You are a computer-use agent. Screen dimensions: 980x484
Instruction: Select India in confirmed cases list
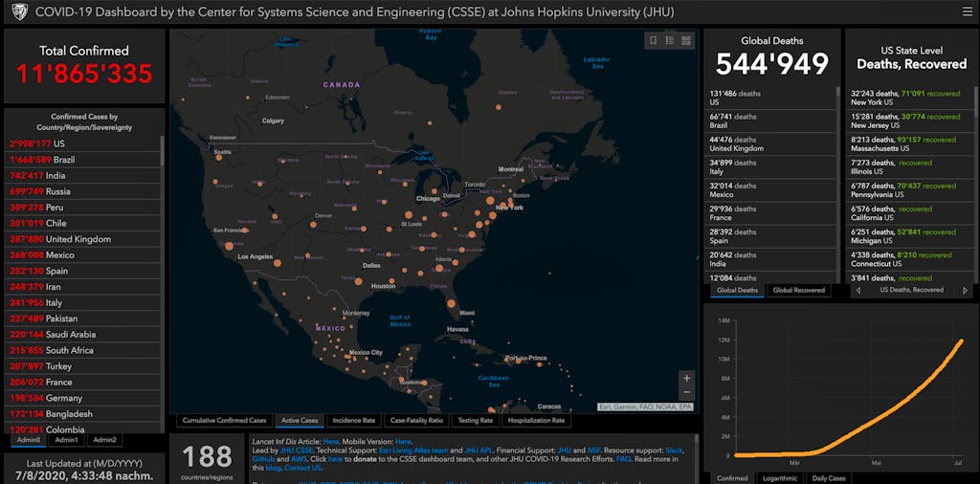click(82, 175)
